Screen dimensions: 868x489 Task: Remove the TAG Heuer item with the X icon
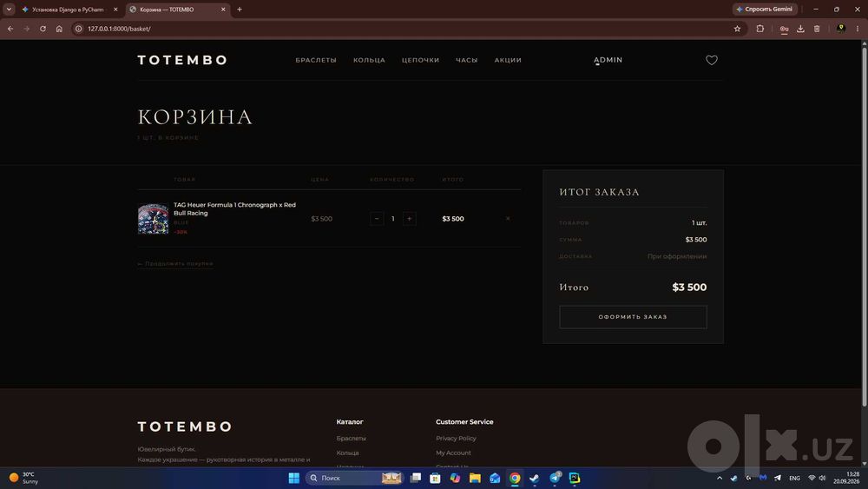click(508, 219)
